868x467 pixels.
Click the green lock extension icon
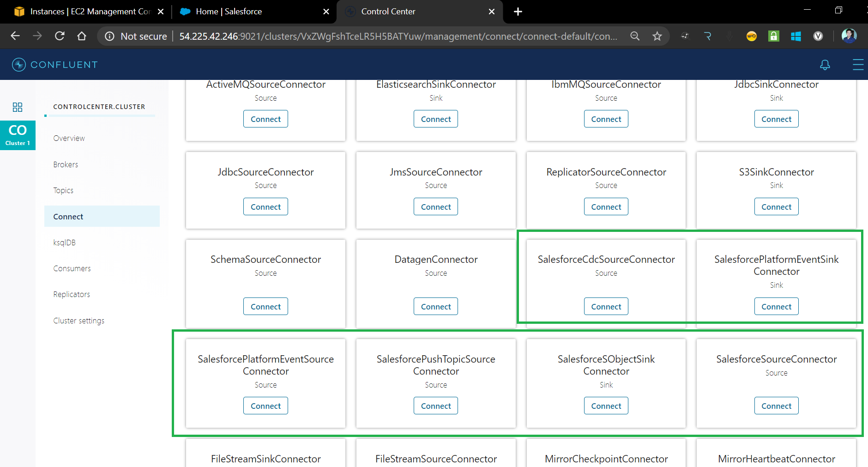tap(774, 36)
